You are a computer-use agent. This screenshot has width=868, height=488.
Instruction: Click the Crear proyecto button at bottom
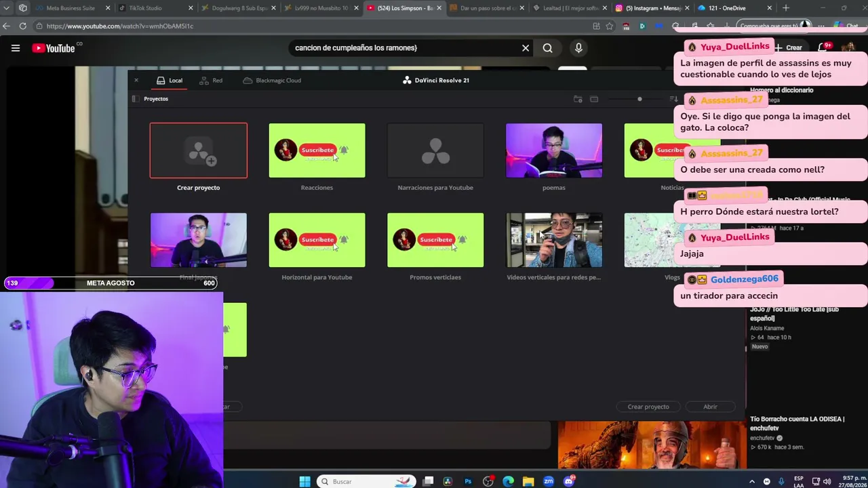(648, 407)
